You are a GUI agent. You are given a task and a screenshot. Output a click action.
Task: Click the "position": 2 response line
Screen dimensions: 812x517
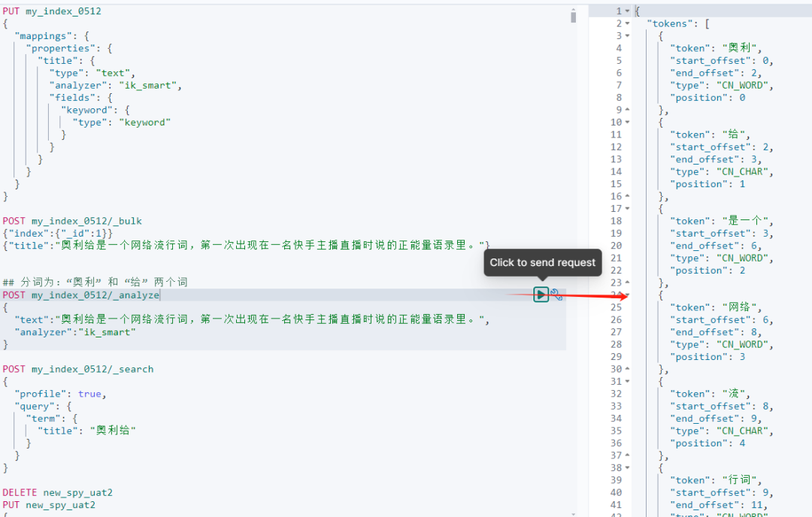tap(707, 271)
